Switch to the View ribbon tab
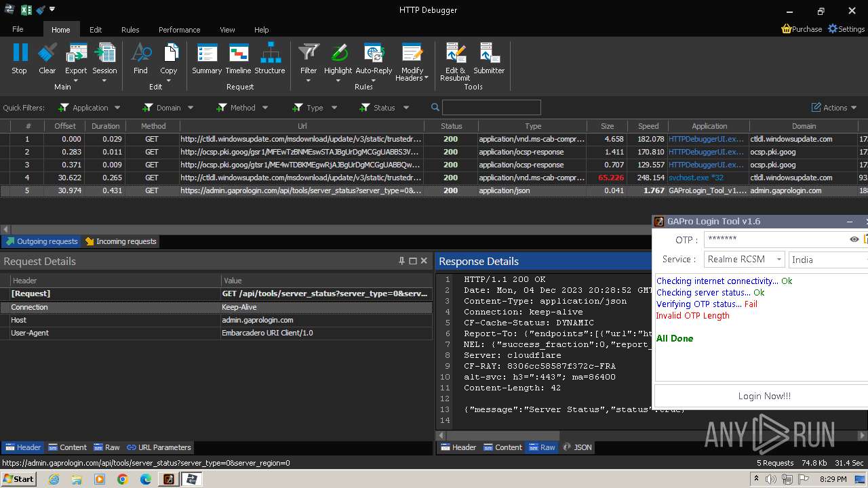 [227, 30]
